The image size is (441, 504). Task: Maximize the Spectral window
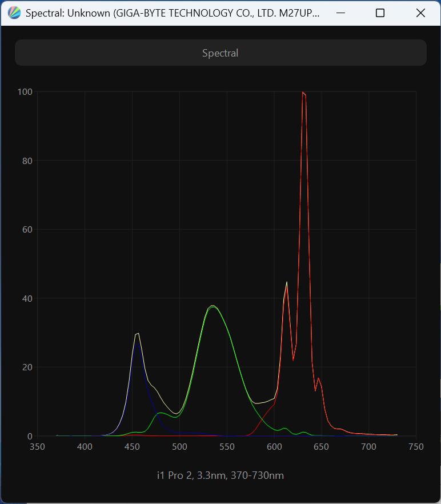coord(380,13)
